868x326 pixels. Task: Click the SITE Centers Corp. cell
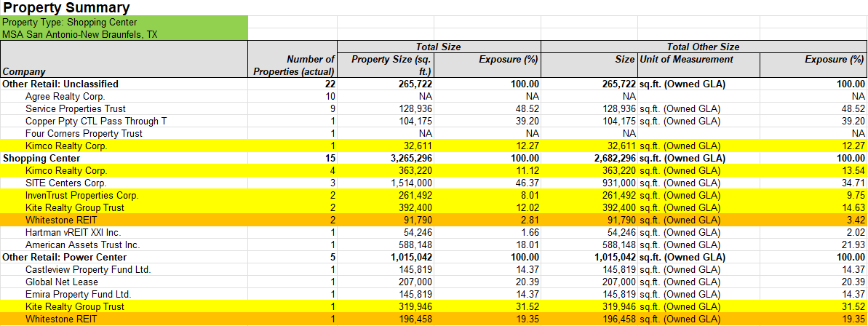65,183
